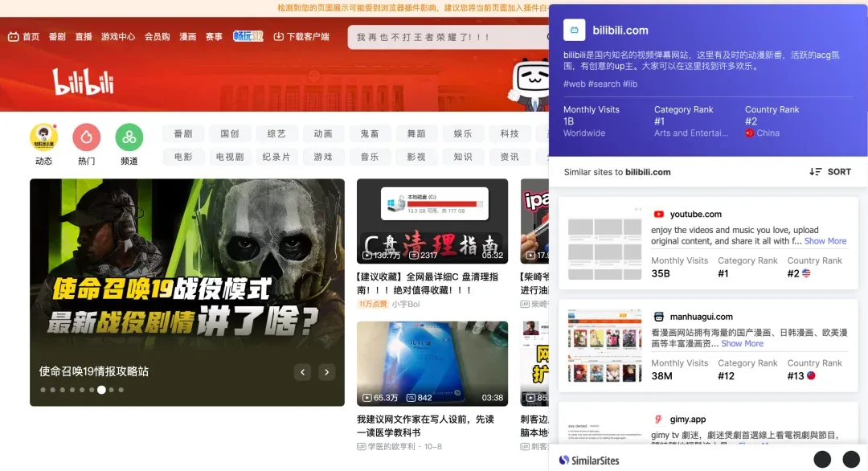Click Show More link under manhuagui.com description
The width and height of the screenshot is (868, 471).
click(742, 344)
